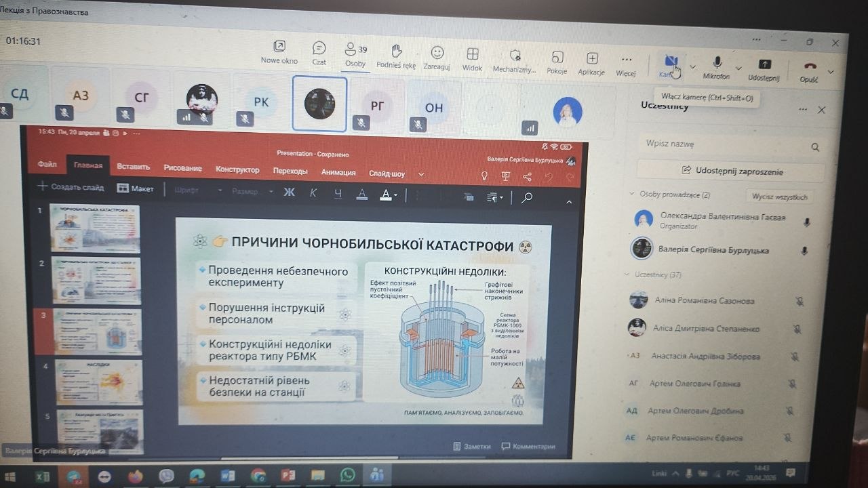Image resolution: width=868 pixels, height=488 pixels.
Task: Click the PowerPoint share icon
Action: tap(528, 177)
